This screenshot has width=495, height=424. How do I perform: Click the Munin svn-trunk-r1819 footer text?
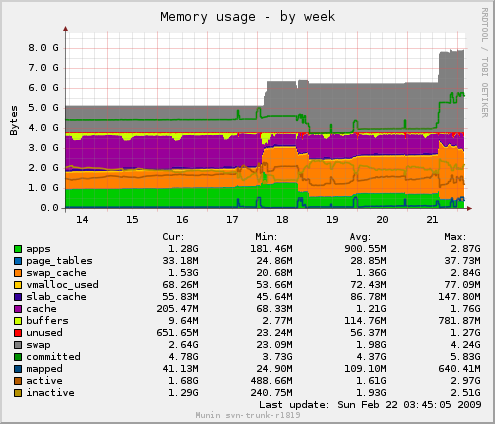click(x=248, y=415)
